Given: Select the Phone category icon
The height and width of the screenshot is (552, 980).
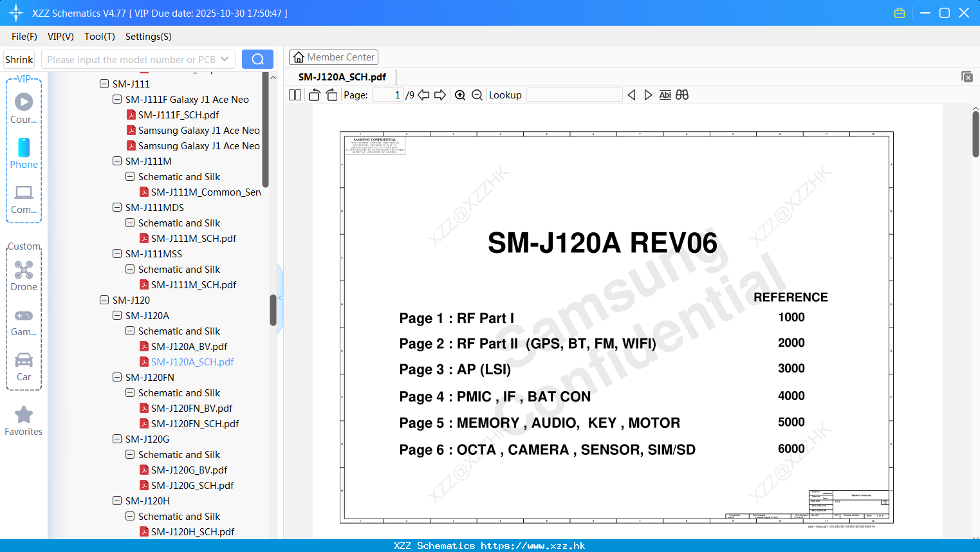Looking at the screenshot, I should pyautogui.click(x=24, y=154).
